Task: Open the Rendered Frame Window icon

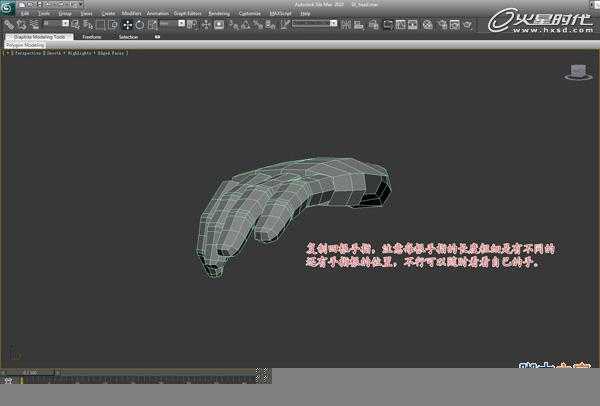Action: click(x=455, y=25)
